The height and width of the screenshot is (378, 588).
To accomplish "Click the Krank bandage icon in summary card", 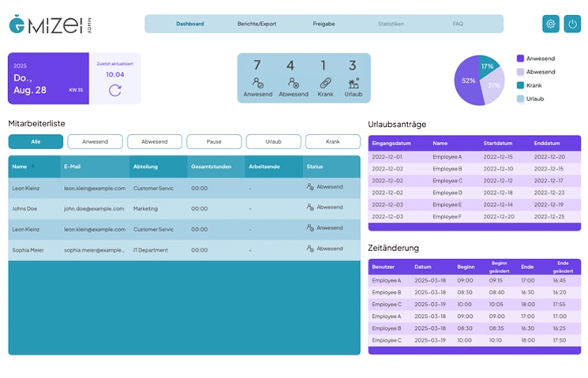I will (326, 82).
